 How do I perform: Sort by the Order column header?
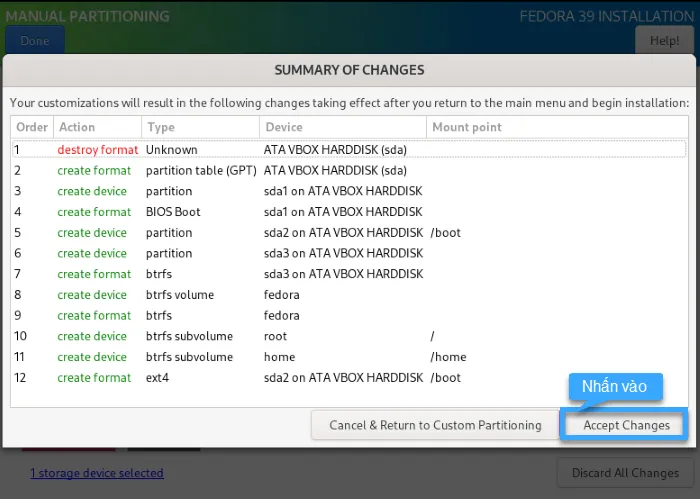(x=32, y=127)
